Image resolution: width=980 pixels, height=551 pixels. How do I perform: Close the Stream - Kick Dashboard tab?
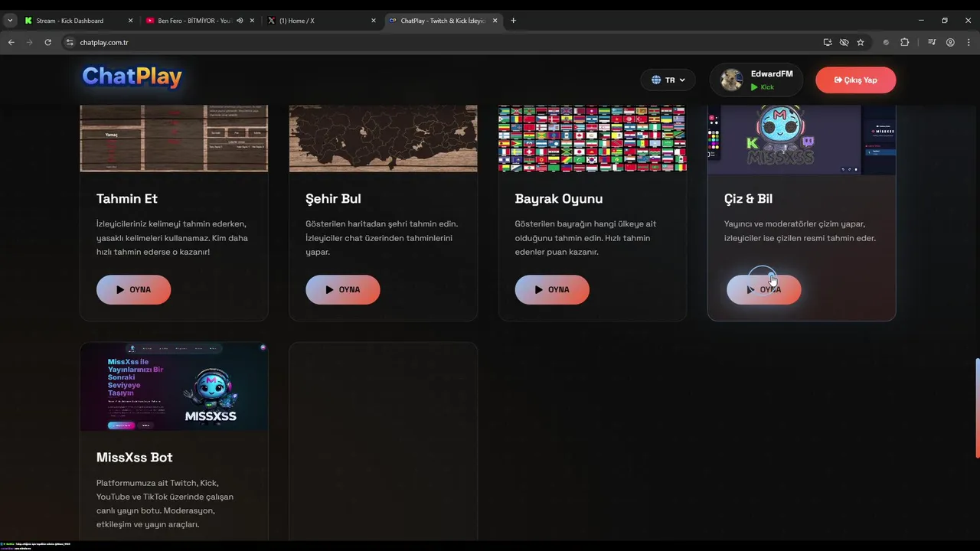130,21
